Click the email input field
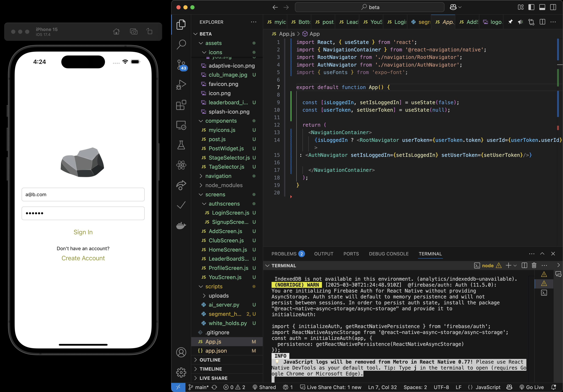The height and width of the screenshot is (392, 563). (83, 194)
